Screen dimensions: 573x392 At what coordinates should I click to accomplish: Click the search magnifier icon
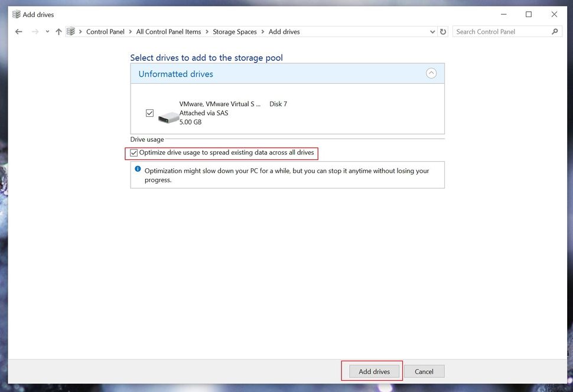point(554,31)
